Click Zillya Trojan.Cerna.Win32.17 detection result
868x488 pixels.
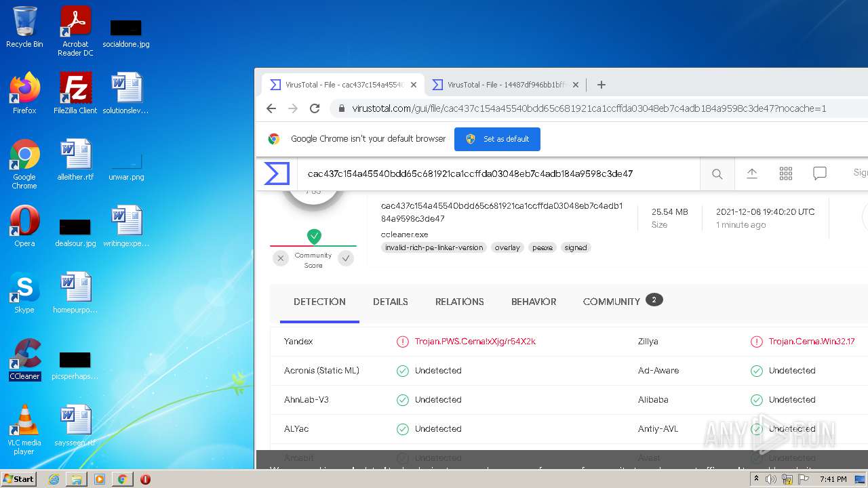pyautogui.click(x=812, y=342)
